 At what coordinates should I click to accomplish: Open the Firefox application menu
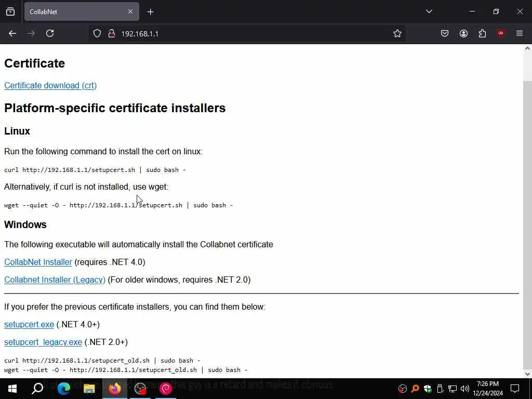520,33
